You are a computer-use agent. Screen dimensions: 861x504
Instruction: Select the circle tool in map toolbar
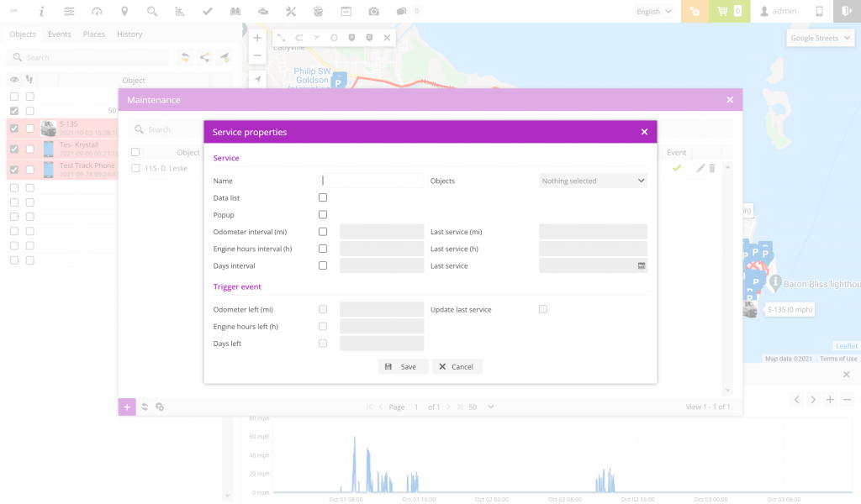(334, 38)
